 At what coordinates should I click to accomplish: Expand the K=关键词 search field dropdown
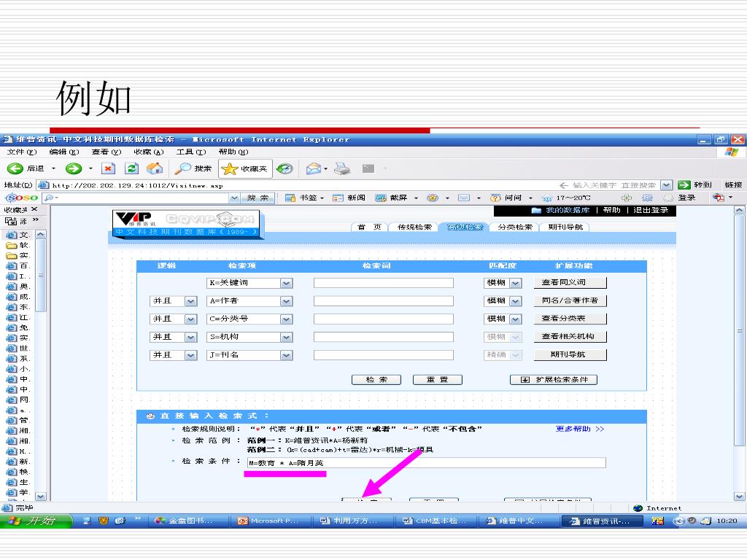pyautogui.click(x=286, y=283)
